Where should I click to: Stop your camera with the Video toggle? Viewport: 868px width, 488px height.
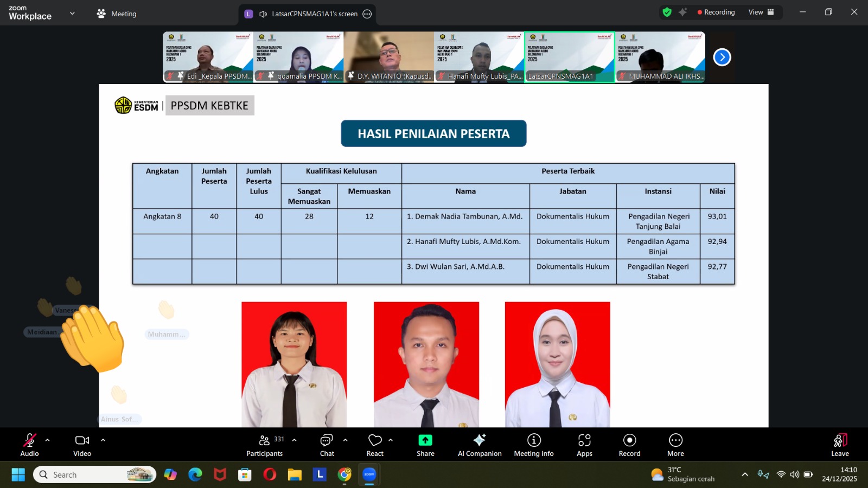pos(82,445)
